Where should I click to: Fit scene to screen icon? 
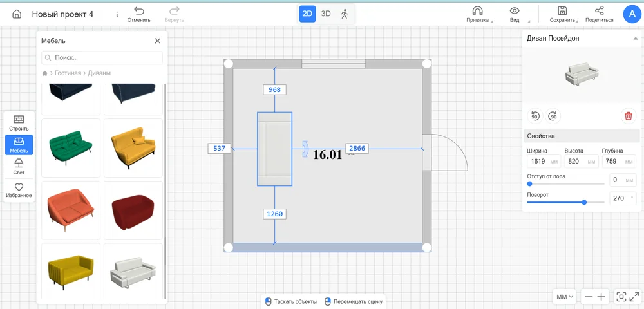coord(621,297)
